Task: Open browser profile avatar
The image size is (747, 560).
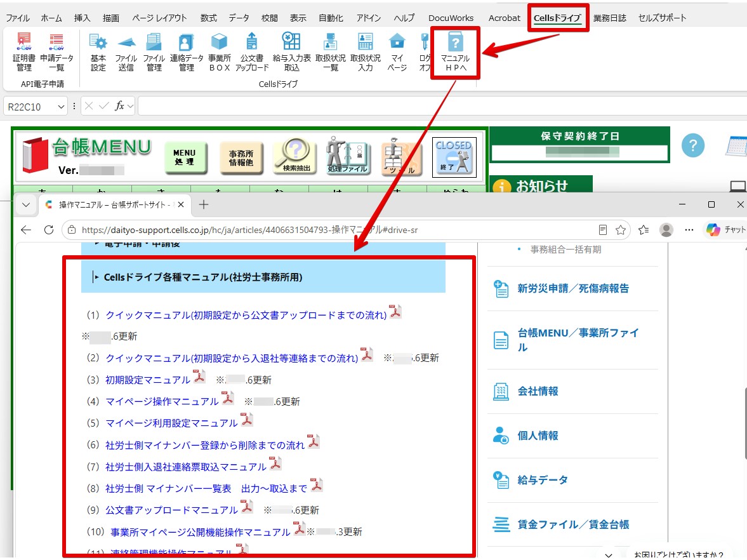Action: click(666, 230)
